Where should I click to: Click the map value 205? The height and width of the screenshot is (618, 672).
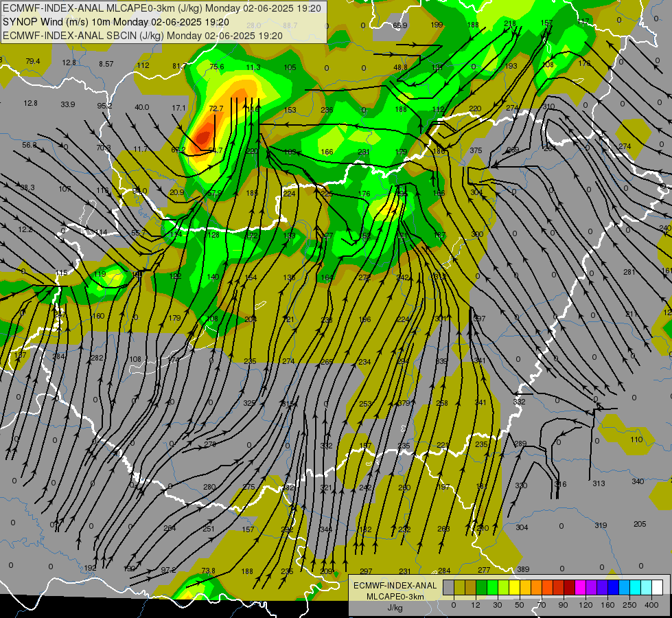(x=640, y=524)
